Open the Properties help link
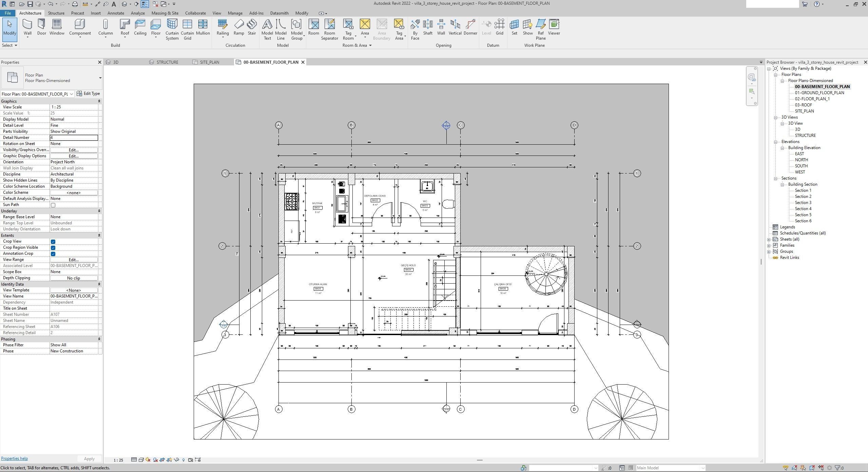868x472 pixels. point(14,458)
